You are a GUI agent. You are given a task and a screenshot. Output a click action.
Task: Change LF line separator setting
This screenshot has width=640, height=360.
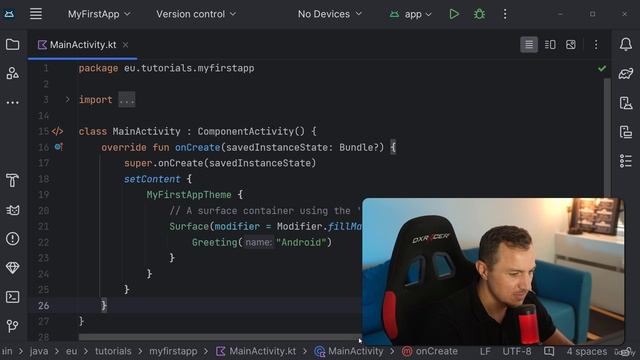485,351
